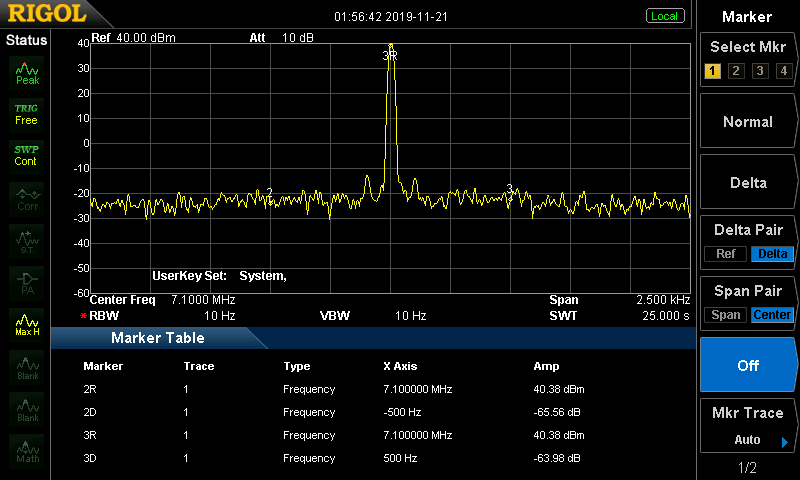Select marker 4 in Select Mkr

[x=784, y=71]
